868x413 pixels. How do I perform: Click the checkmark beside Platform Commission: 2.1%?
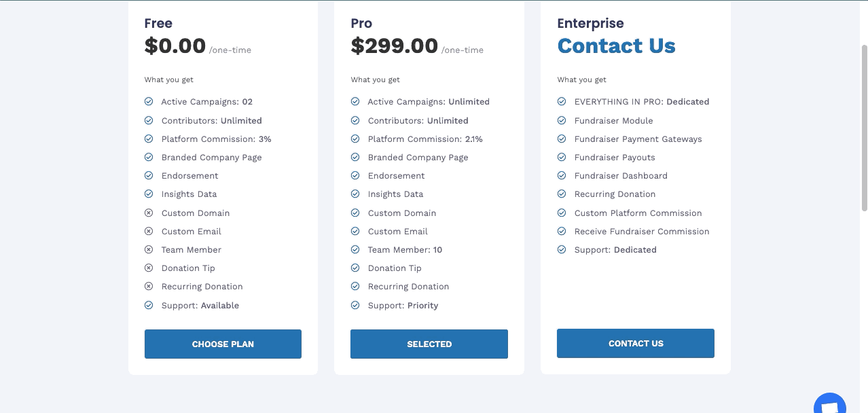tap(355, 139)
